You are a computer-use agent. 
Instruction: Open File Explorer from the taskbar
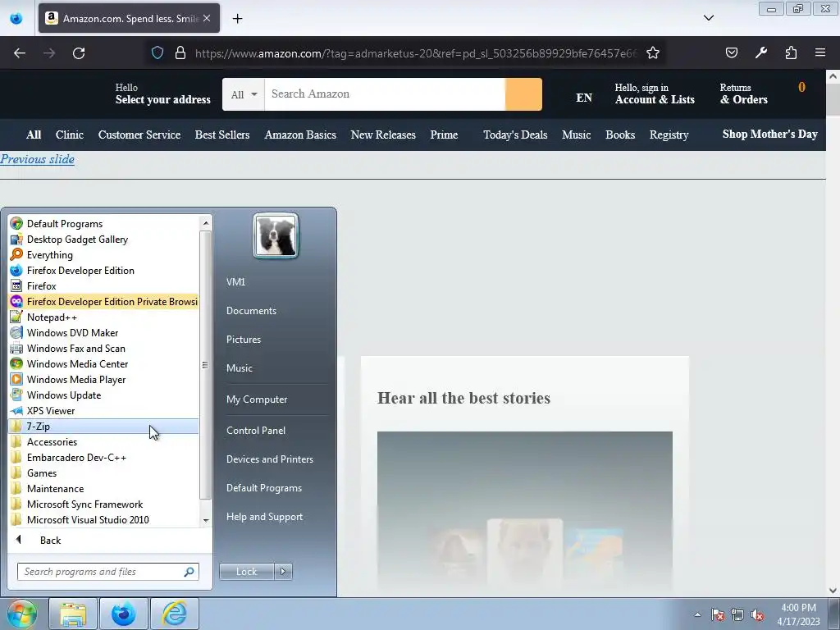[73, 614]
